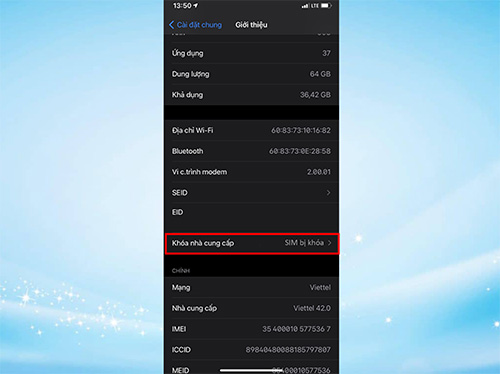Tap the CHÍNH section header
The image size is (500, 374).
181,271
